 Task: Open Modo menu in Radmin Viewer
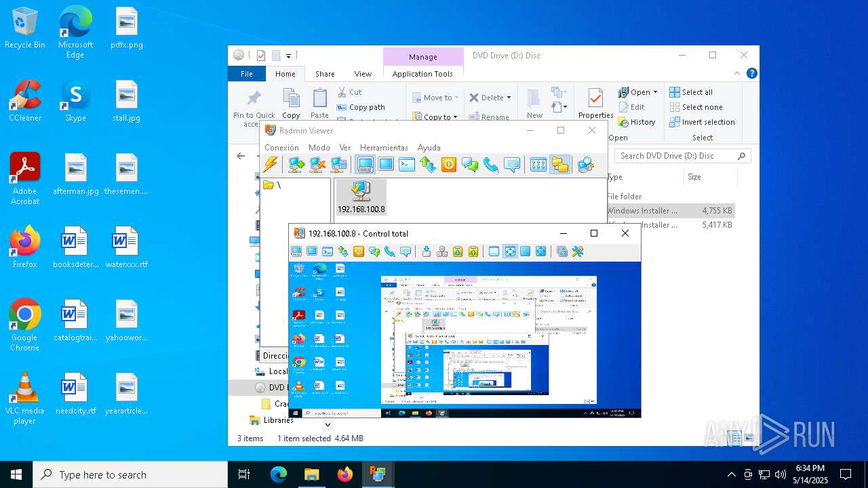pos(319,147)
